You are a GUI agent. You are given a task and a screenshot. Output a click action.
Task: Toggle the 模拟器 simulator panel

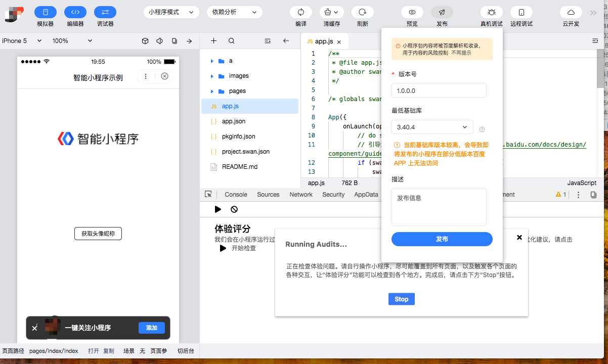click(46, 12)
